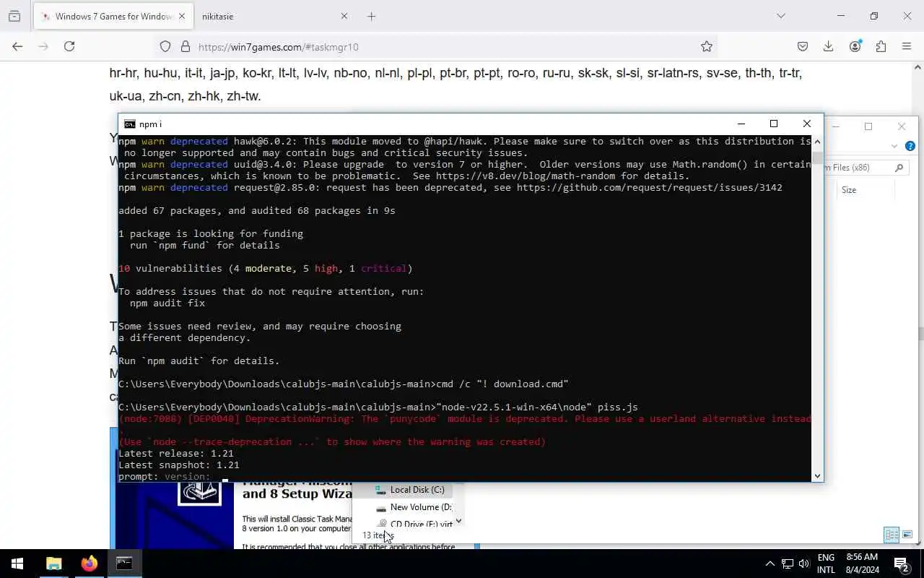Viewport: 924px width, 578px height.
Task: Click the console scrollbar up arrow
Action: tap(817, 142)
